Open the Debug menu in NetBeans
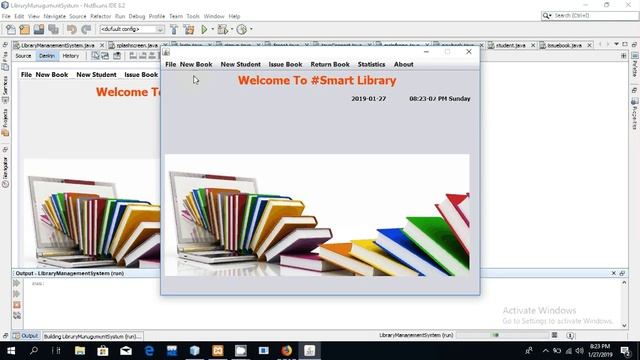Viewport: 640px width, 360px height. tap(137, 16)
